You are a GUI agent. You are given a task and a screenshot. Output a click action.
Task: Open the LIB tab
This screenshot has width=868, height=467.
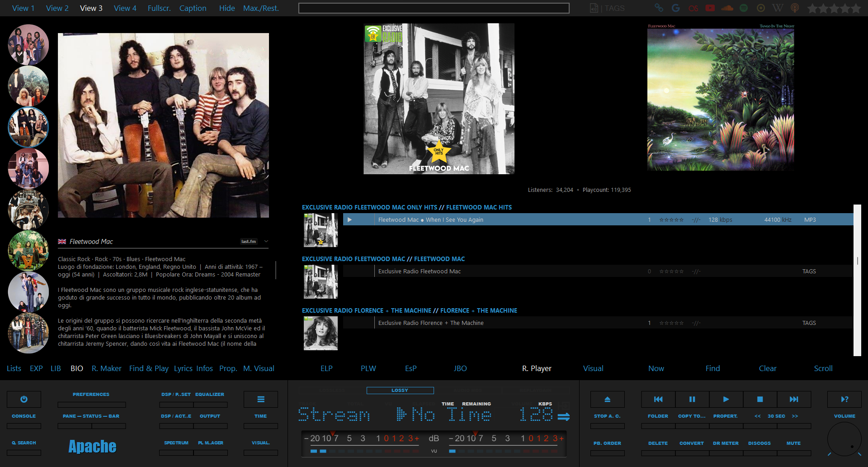point(56,368)
